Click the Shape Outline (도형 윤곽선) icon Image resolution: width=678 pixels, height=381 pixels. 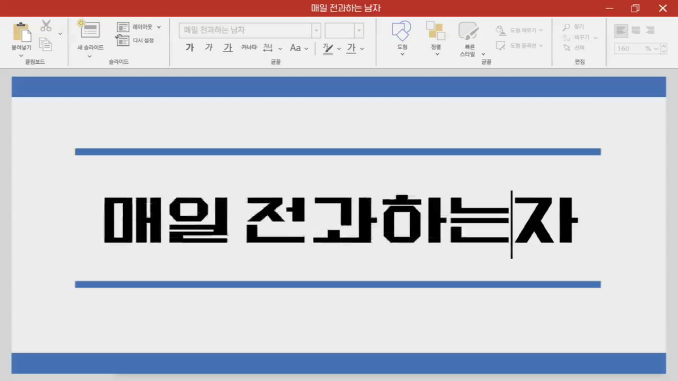tap(500, 45)
